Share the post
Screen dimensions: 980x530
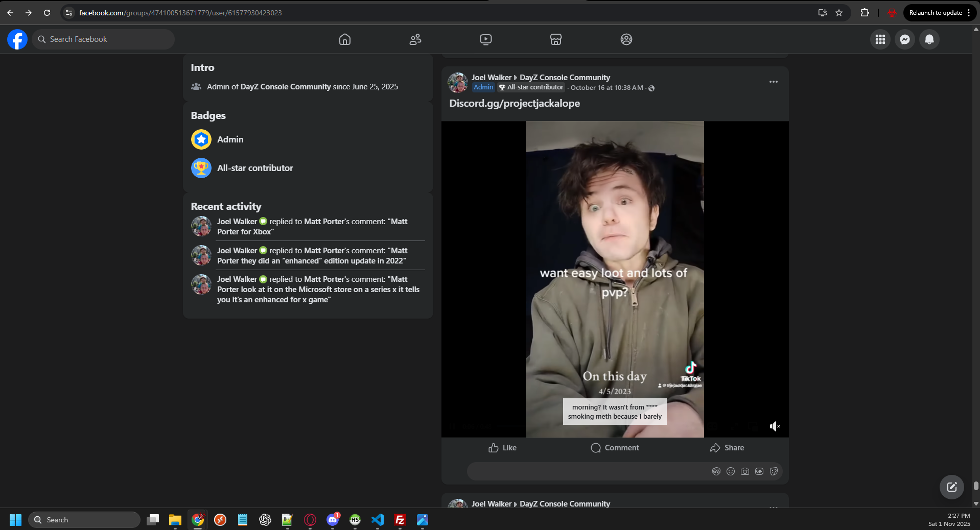[727, 448]
